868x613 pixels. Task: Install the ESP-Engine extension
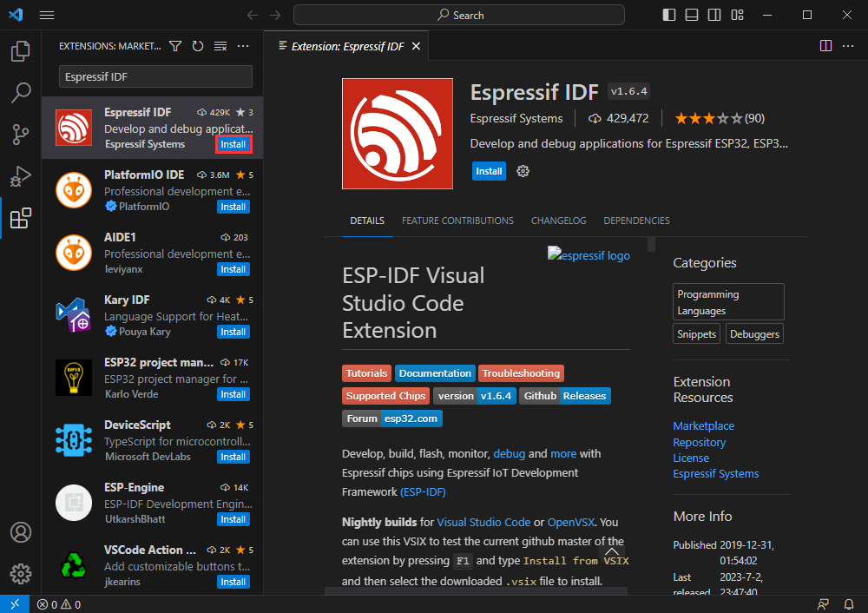(233, 519)
